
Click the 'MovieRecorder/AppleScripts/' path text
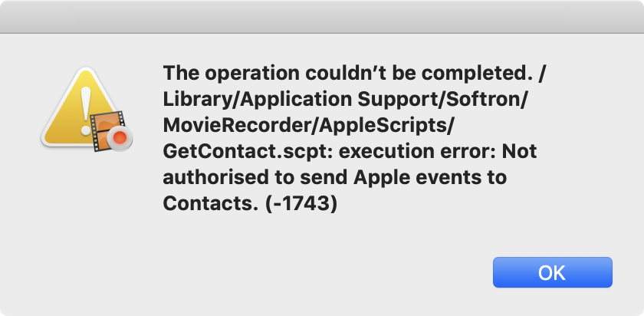pos(308,125)
